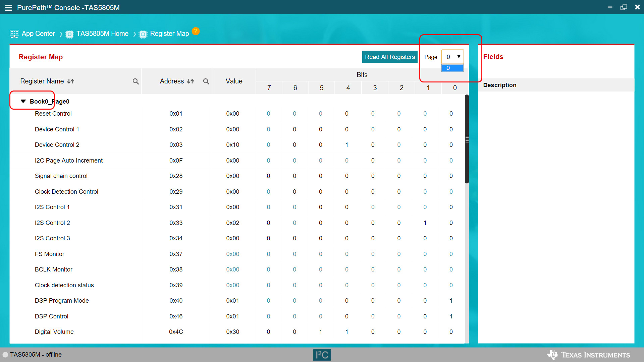Toggle bit 1 of I2S Control 2
Viewport: 644px width, 362px height.
[x=425, y=223]
